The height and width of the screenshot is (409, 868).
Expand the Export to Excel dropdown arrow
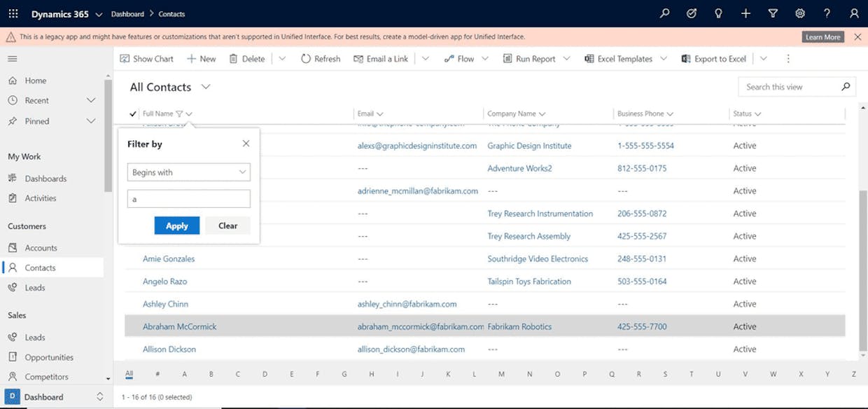[763, 59]
